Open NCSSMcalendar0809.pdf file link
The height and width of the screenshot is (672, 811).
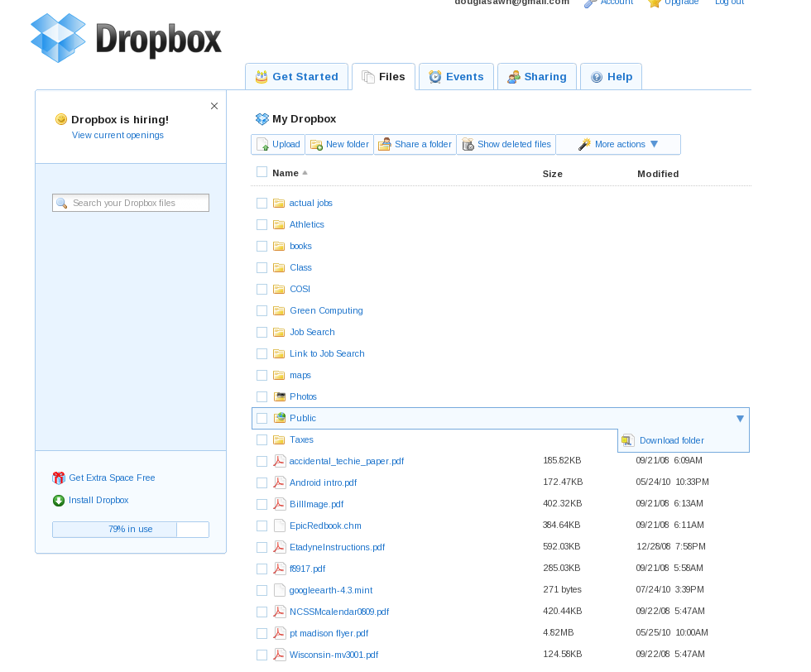click(x=338, y=612)
